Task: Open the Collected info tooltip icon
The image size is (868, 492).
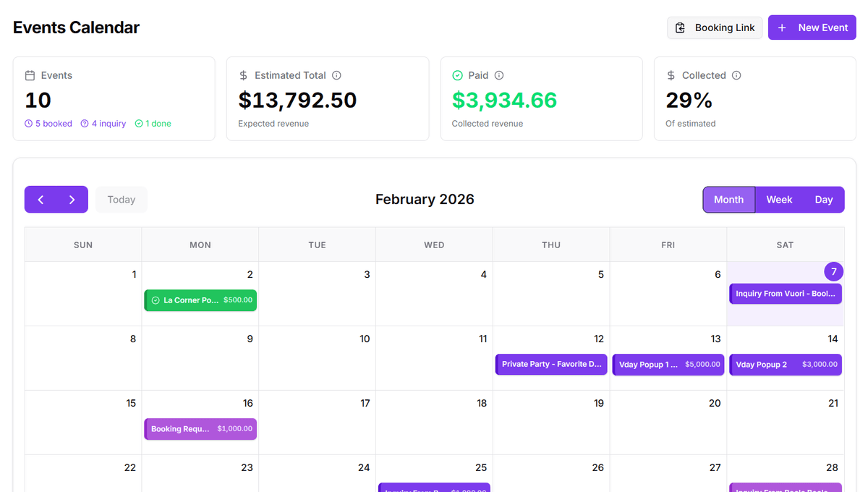Action: 736,75
